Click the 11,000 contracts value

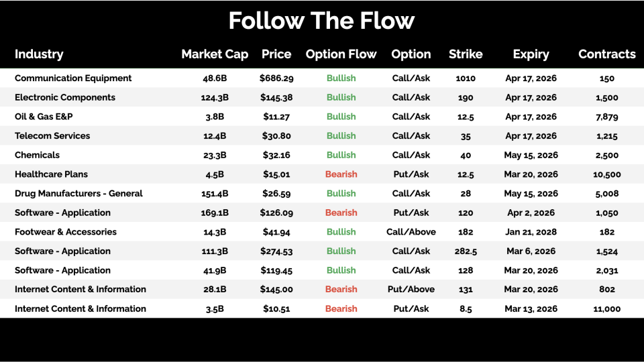(608, 309)
